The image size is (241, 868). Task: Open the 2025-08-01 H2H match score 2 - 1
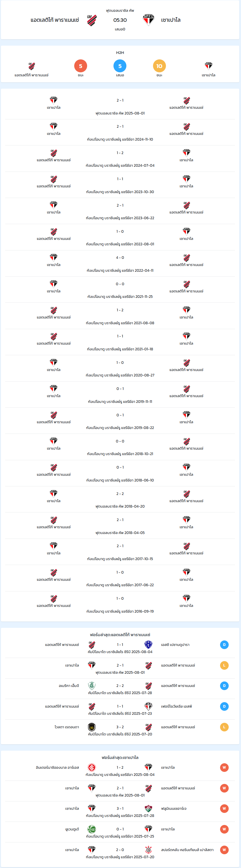pos(120,100)
